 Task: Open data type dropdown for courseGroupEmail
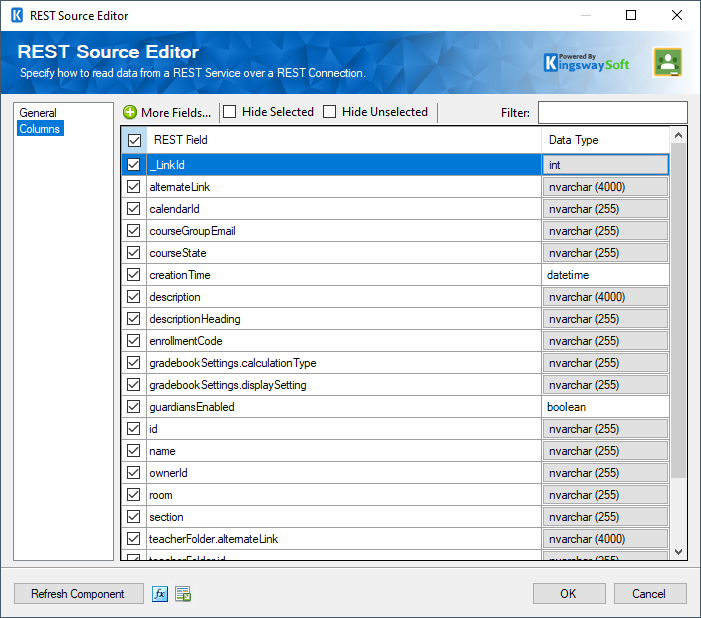point(605,231)
